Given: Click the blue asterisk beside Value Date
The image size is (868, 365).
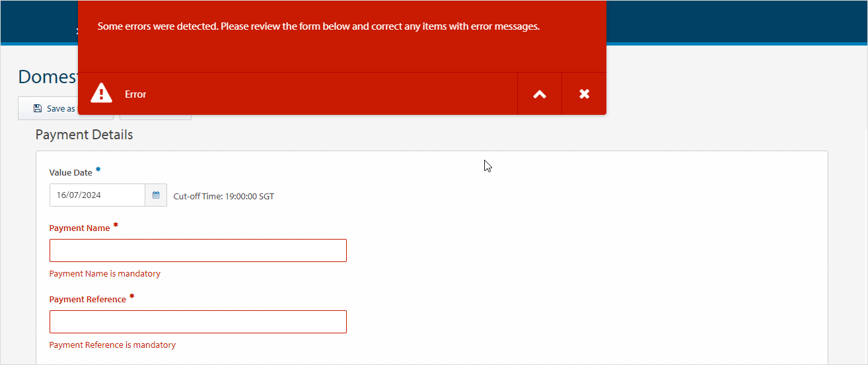Looking at the screenshot, I should point(98,170).
